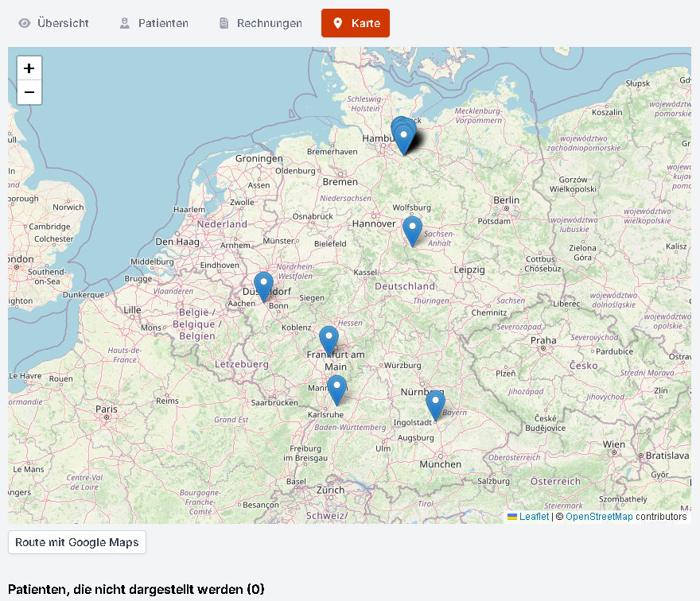
Task: Click the Wien label on the map
Action: pos(614,444)
